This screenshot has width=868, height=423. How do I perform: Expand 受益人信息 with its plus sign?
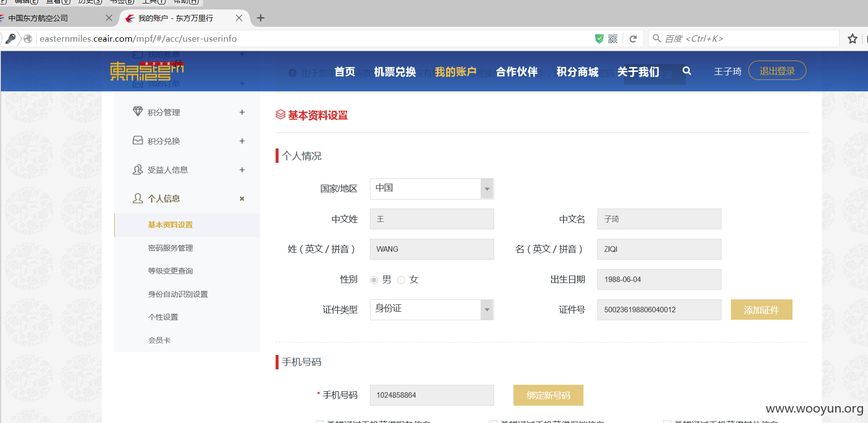tap(242, 170)
